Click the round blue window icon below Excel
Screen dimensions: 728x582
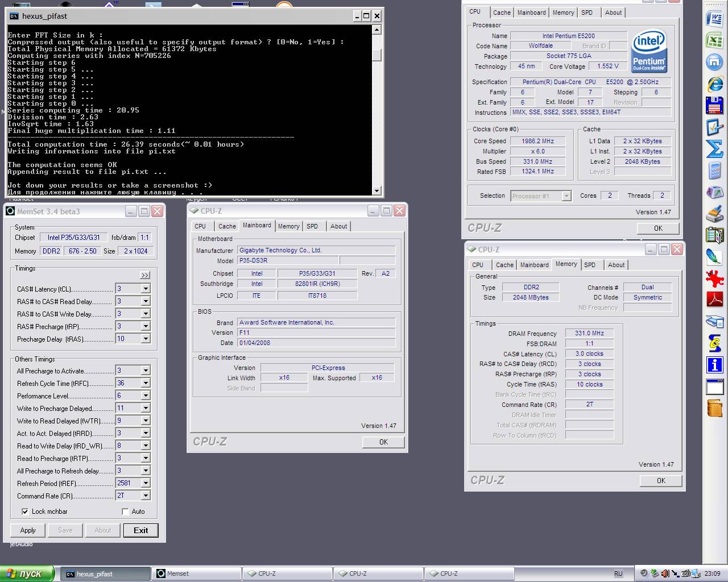pyautogui.click(x=714, y=63)
